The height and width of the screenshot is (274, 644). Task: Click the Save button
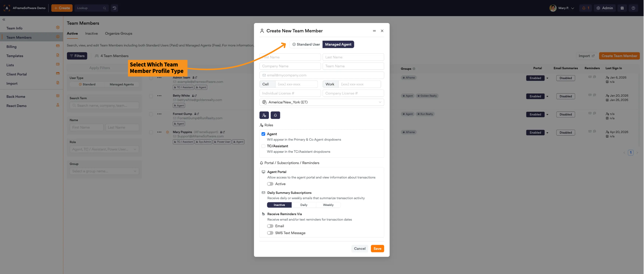(x=377, y=248)
